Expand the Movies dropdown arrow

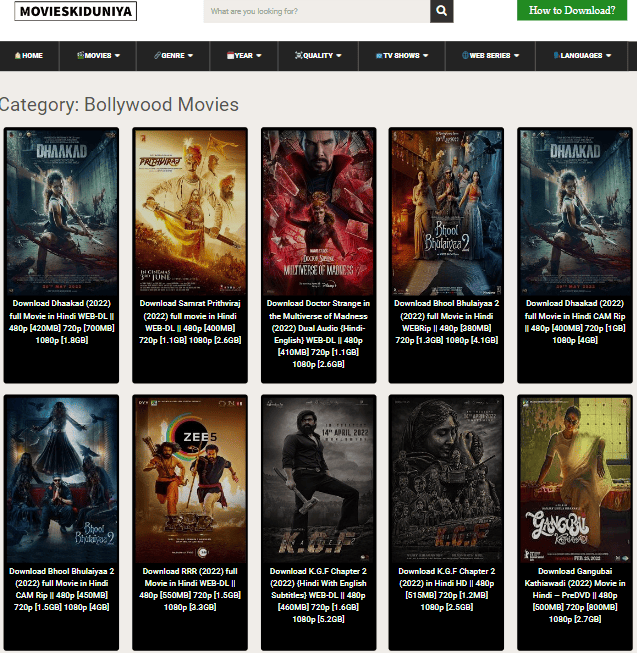[117, 55]
